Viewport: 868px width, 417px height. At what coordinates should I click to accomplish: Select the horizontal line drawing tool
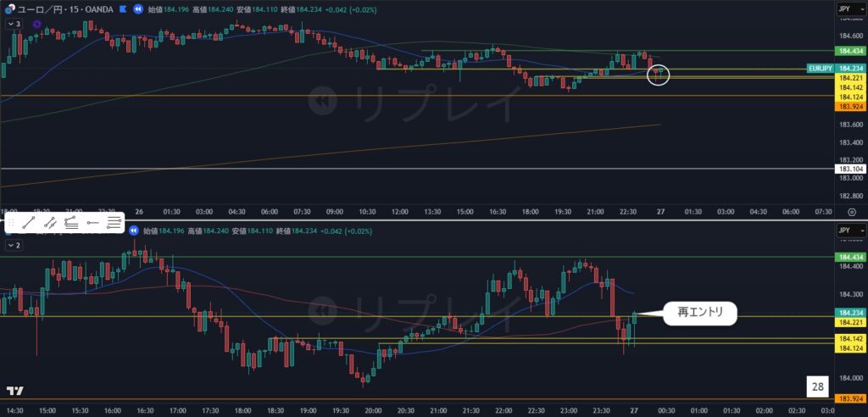click(x=114, y=223)
